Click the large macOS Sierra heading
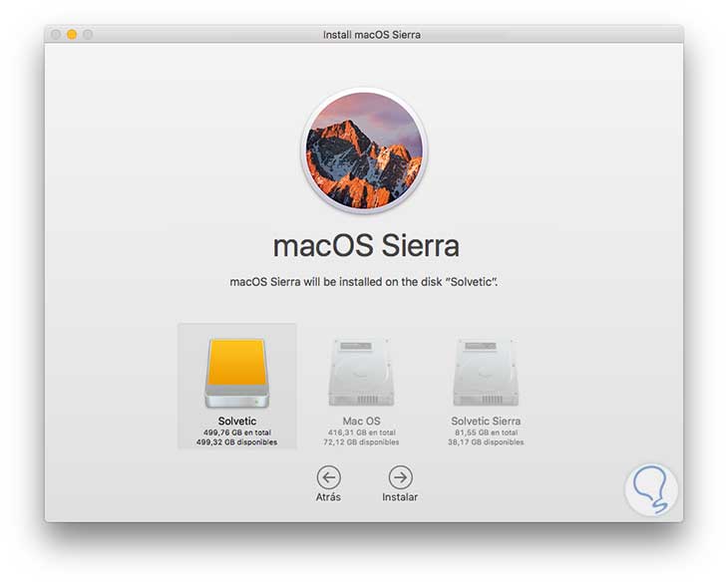Image resolution: width=728 pixels, height=586 pixels. [366, 246]
